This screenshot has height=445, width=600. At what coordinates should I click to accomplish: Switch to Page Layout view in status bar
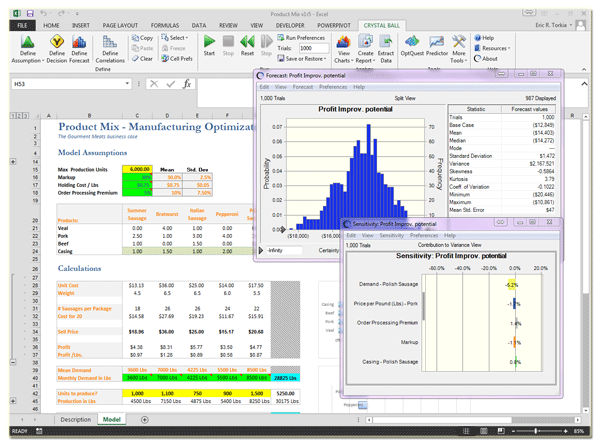(x=484, y=431)
